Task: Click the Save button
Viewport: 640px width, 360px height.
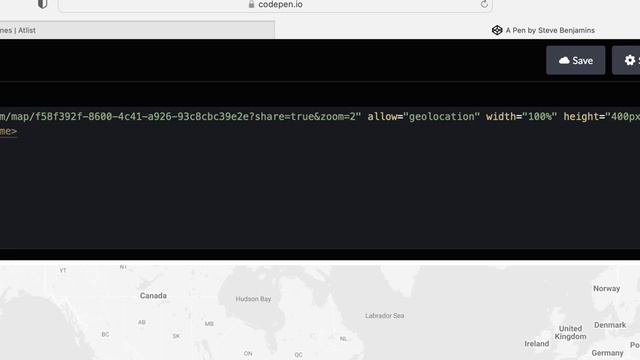Action: pyautogui.click(x=576, y=60)
